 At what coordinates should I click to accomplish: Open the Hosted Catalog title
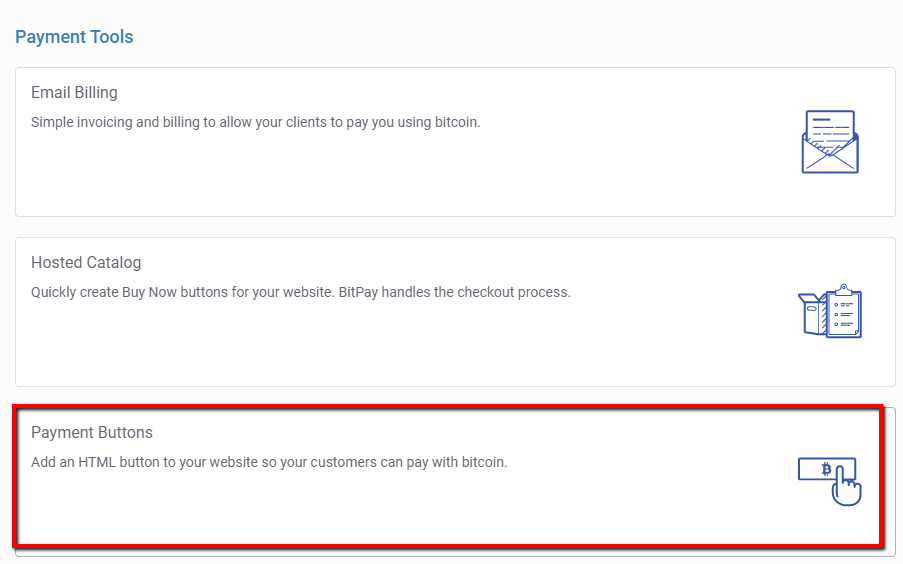pyautogui.click(x=86, y=262)
